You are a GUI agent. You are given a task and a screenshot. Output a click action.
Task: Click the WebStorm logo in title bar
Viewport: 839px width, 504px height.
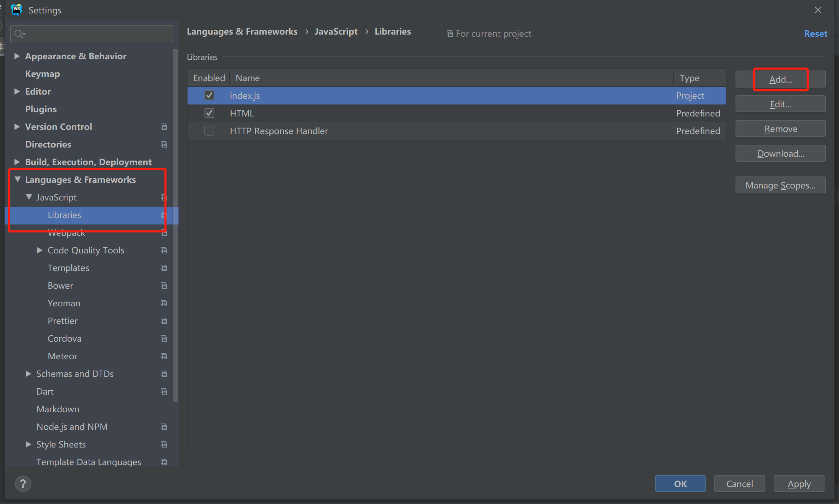coord(17,10)
